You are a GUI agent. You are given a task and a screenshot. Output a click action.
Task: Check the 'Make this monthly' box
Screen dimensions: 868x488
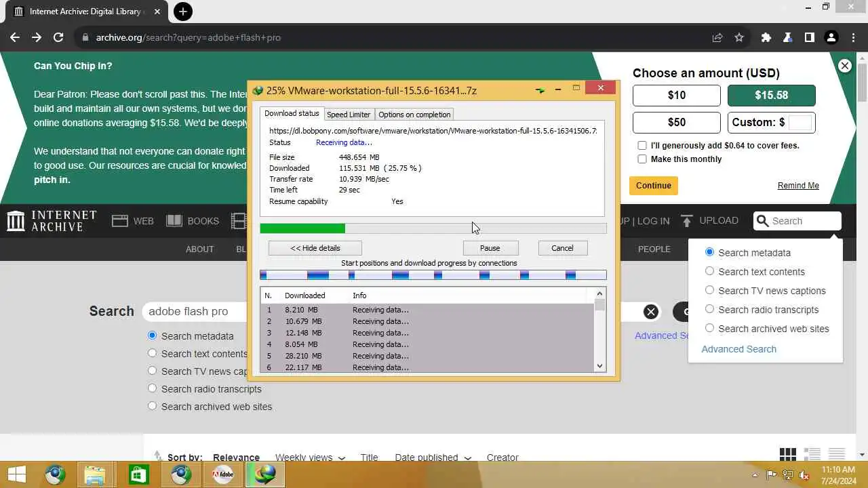tap(642, 159)
